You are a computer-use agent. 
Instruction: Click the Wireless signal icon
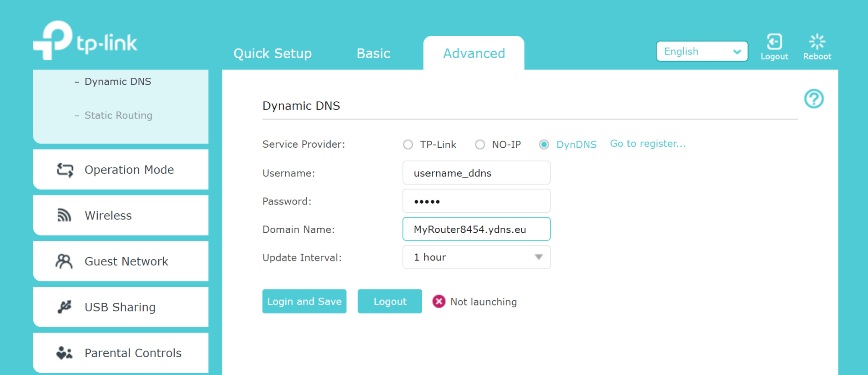[x=64, y=215]
